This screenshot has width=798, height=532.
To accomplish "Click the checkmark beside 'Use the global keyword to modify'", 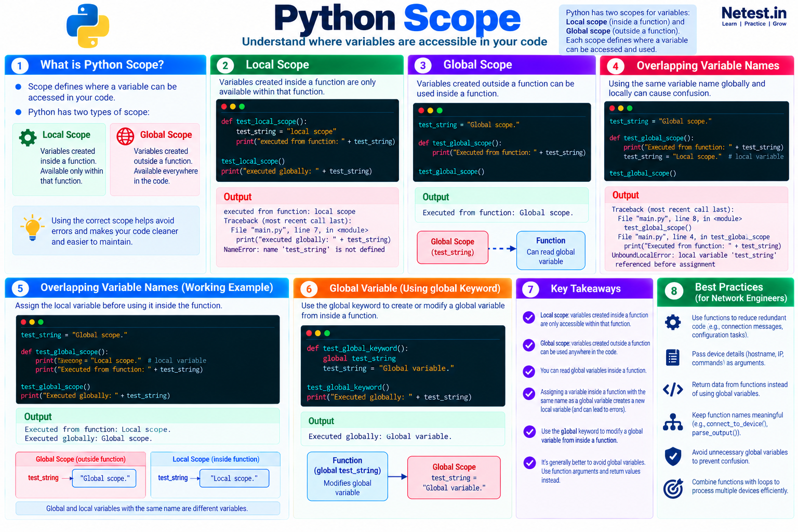I will (529, 432).
